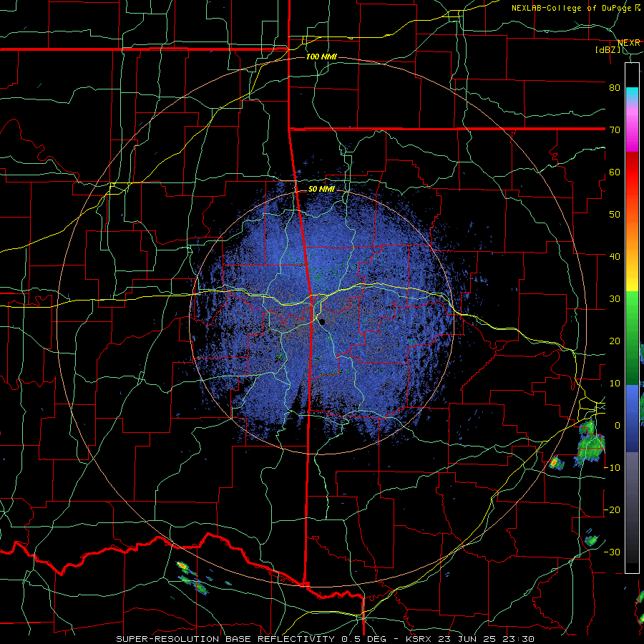Click the 80 value on the dBZ scale
This screenshot has width=644, height=644.
(615, 87)
